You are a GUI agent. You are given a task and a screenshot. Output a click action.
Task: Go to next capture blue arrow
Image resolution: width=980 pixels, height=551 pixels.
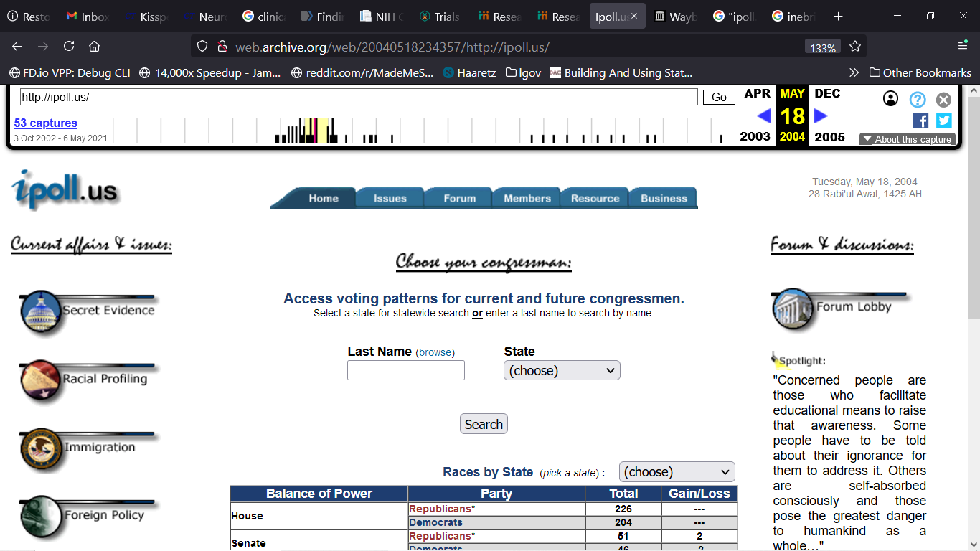pyautogui.click(x=821, y=116)
